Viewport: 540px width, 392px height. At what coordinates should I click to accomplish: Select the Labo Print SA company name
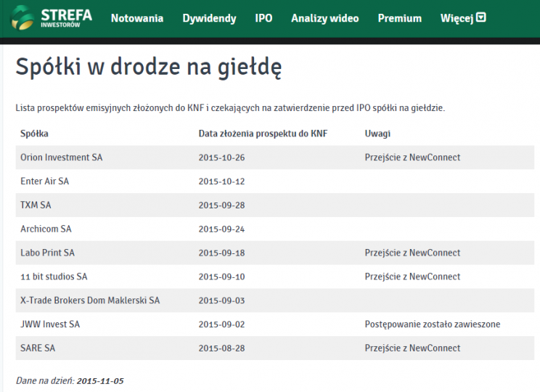point(47,253)
